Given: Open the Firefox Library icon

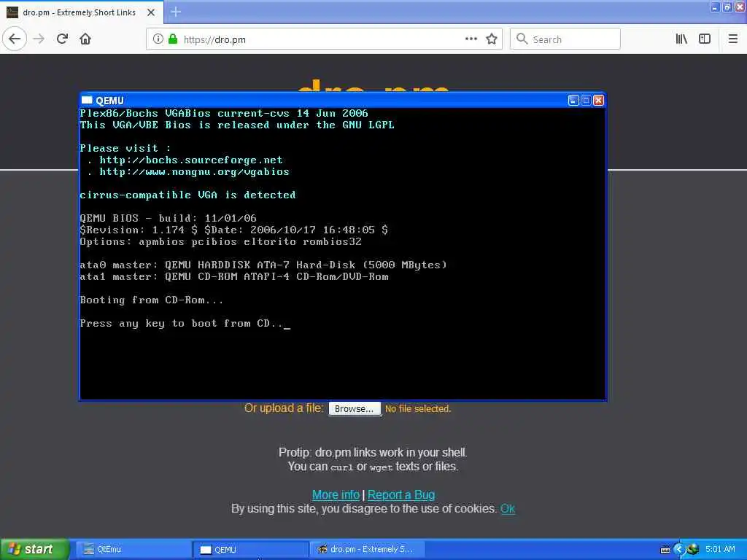Looking at the screenshot, I should [681, 39].
